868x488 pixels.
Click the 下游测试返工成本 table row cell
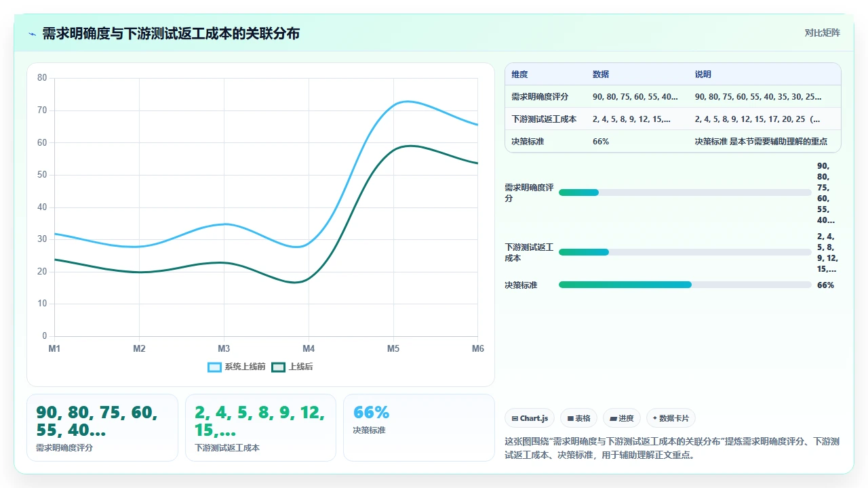point(544,119)
